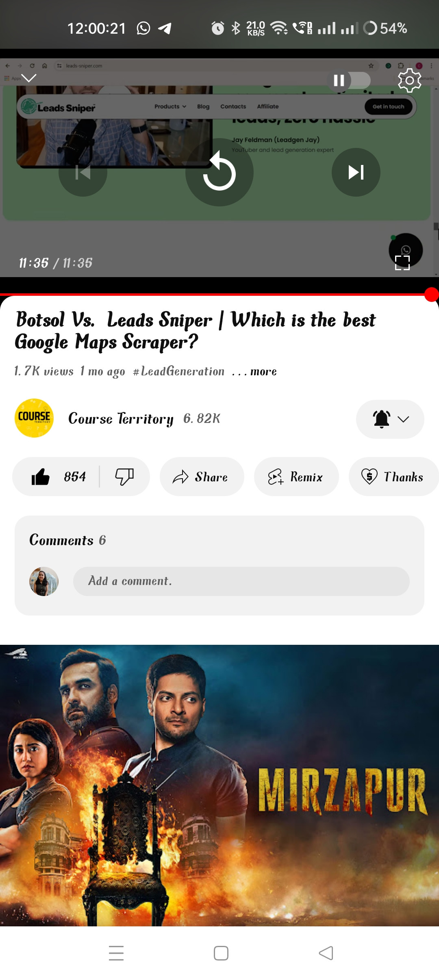Enter fullscreen mode
The width and height of the screenshot is (439, 980).
[x=402, y=262]
